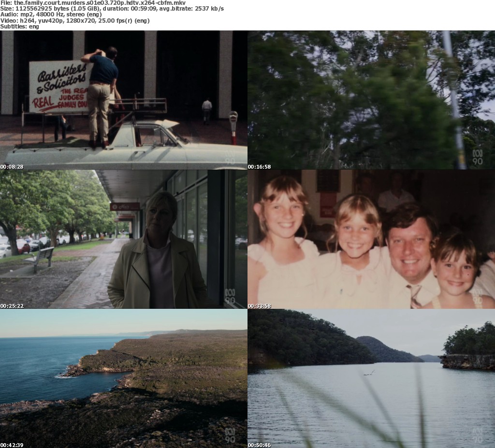
Task: Click the file name text line
Action: click(93, 3)
